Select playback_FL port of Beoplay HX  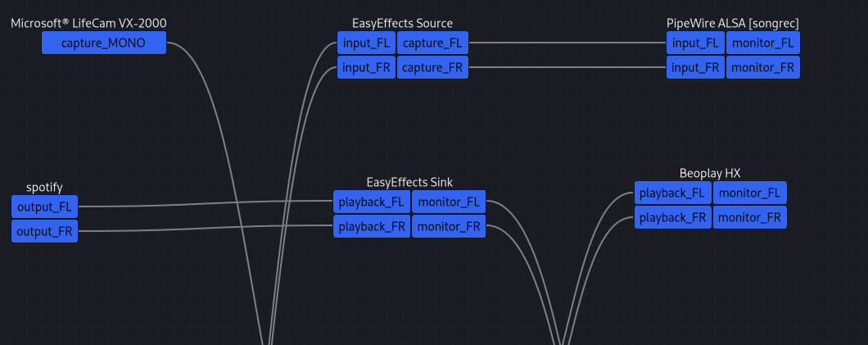coord(672,193)
